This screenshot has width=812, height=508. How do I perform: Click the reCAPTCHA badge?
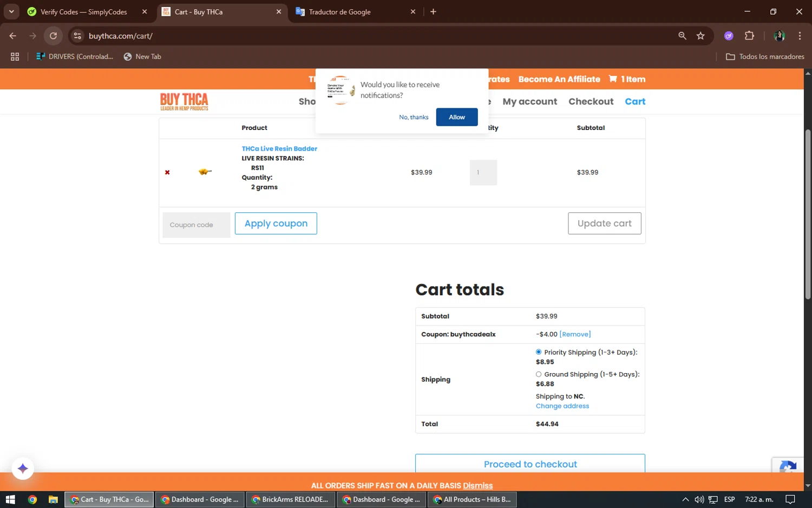(x=788, y=466)
